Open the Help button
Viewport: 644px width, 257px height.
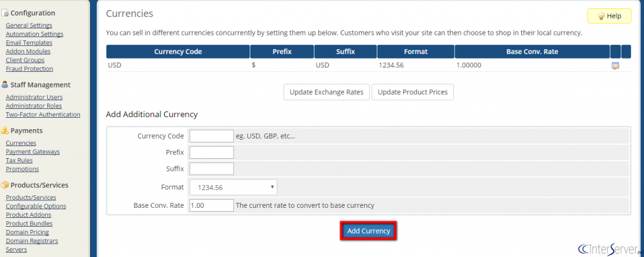coord(609,16)
